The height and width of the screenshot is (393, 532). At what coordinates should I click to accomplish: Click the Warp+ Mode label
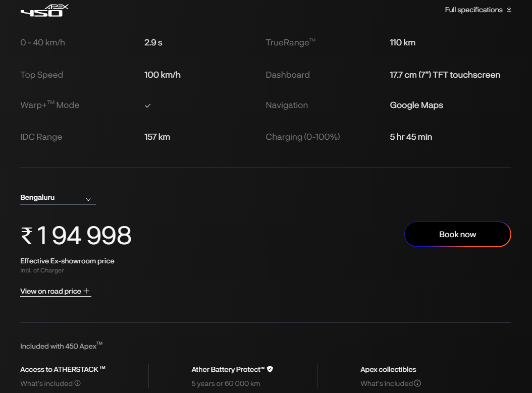(50, 105)
